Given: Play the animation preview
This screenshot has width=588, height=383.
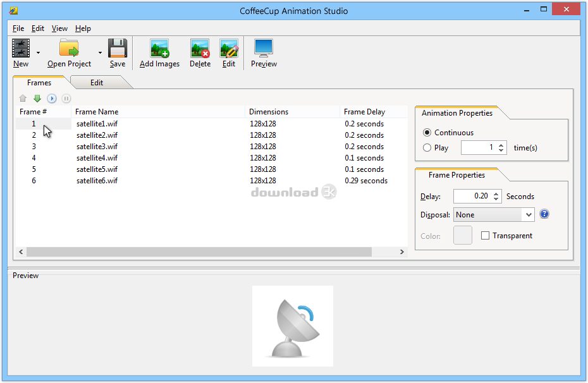Looking at the screenshot, I should click(52, 99).
